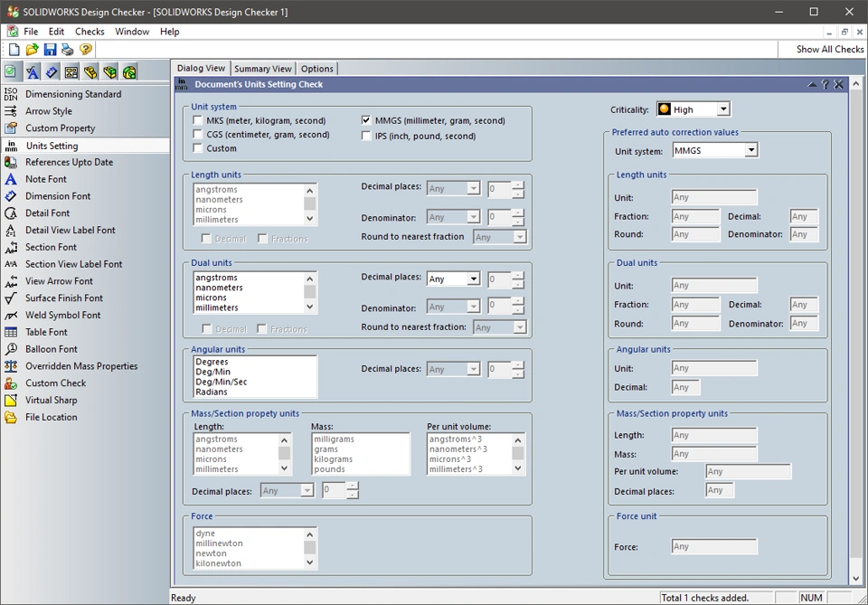The width and height of the screenshot is (868, 605).
Task: Open the File menu
Action: click(x=31, y=32)
